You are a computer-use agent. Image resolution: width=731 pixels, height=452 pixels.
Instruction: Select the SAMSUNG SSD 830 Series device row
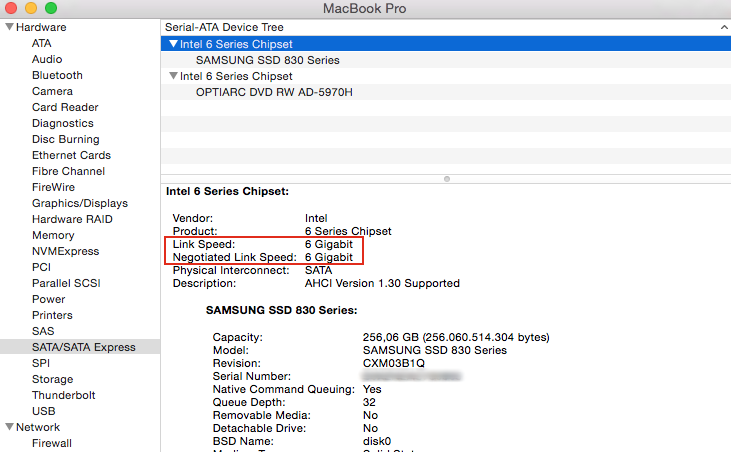click(446, 60)
